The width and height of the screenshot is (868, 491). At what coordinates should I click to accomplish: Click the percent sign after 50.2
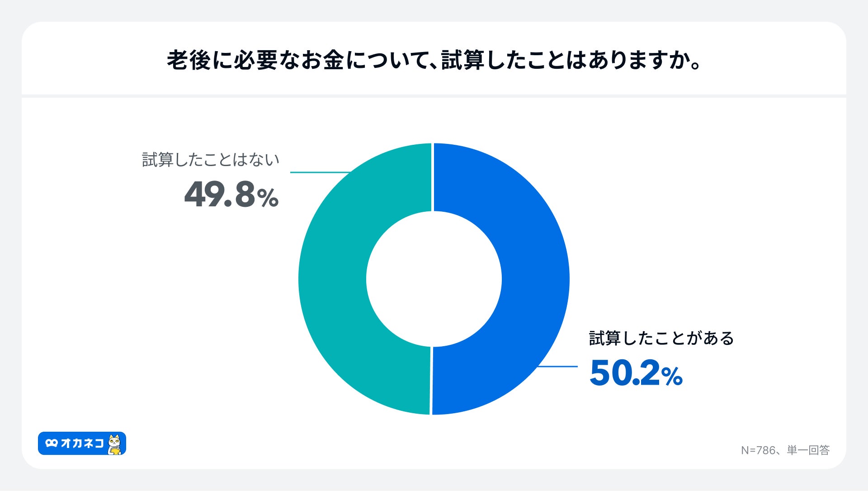coord(671,376)
